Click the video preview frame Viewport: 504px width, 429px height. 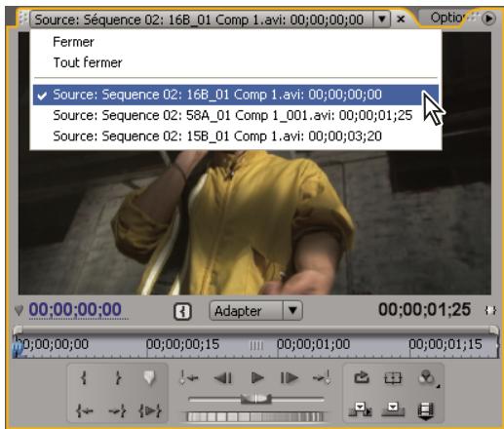tap(254, 222)
